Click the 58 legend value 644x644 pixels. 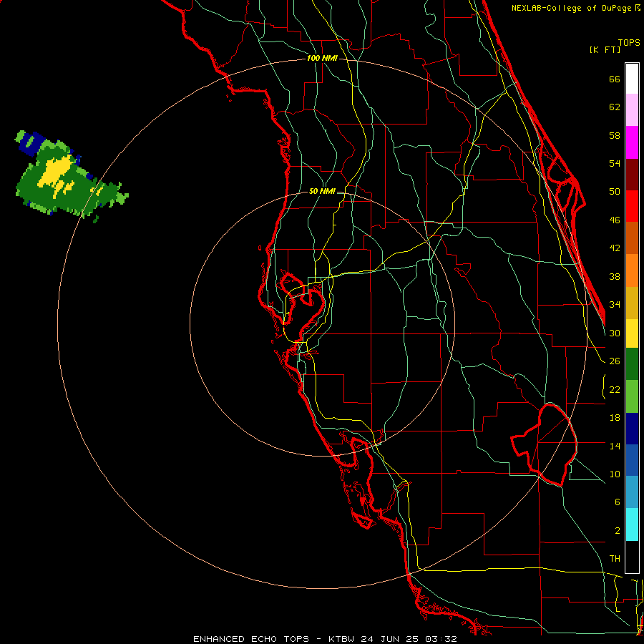(615, 135)
